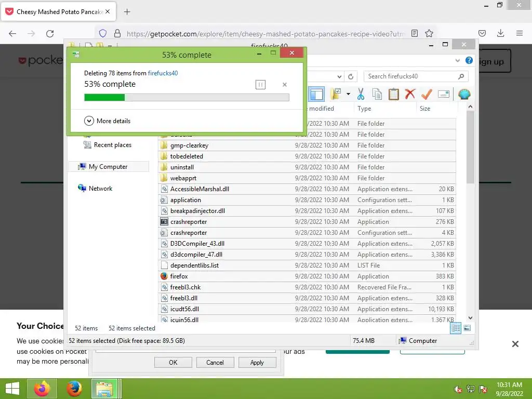Dismiss the Pocket cookie banner X
Image resolution: width=532 pixels, height=399 pixels.
(x=515, y=344)
